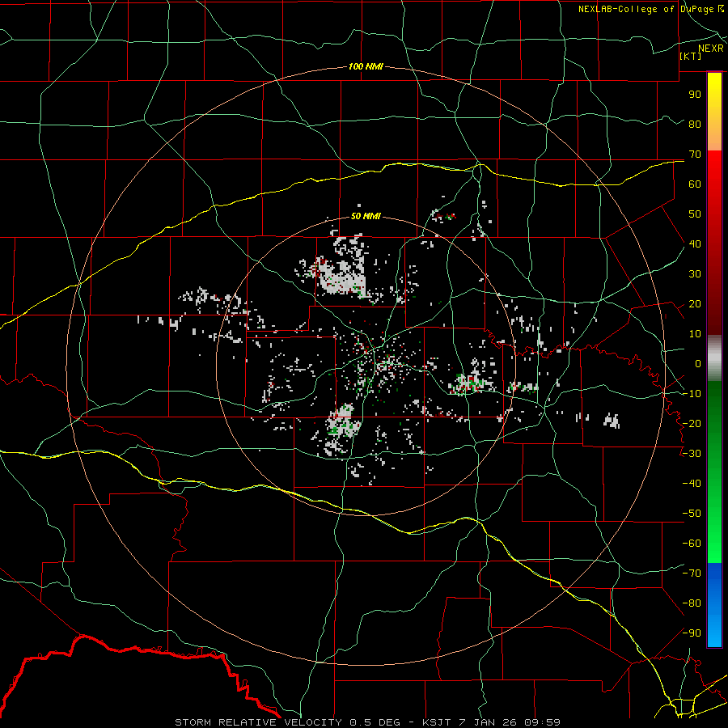Click the -60 knot scale label
728x728 pixels.
(692, 544)
